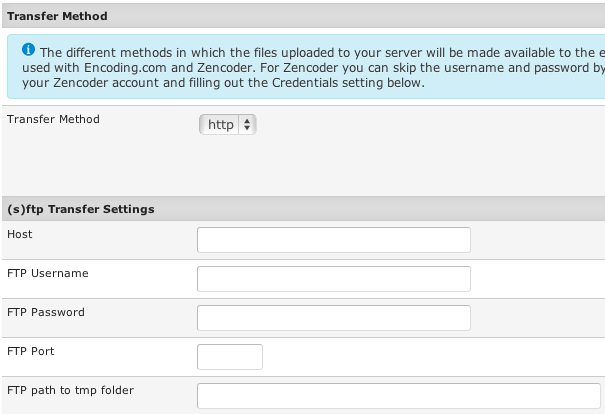This screenshot has height=414, width=605.
Task: Focus the FTP path to tmp folder field
Action: click(x=400, y=396)
